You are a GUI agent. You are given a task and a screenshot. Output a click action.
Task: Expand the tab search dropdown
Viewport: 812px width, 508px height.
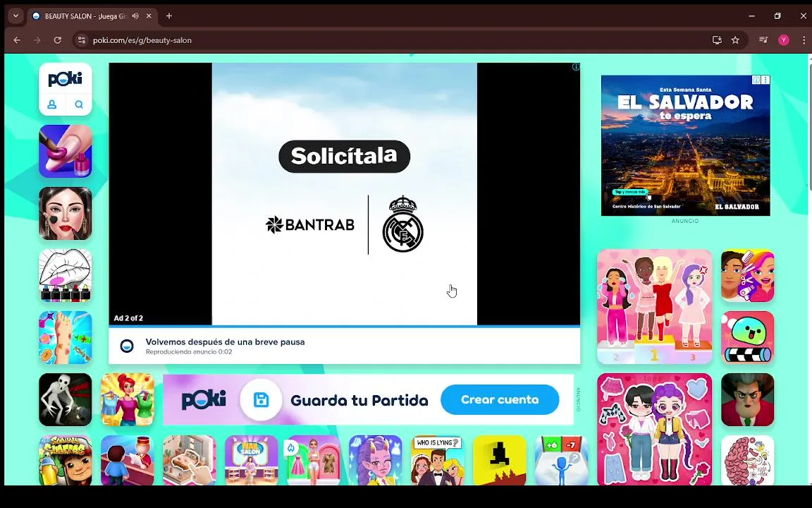[x=16, y=16]
